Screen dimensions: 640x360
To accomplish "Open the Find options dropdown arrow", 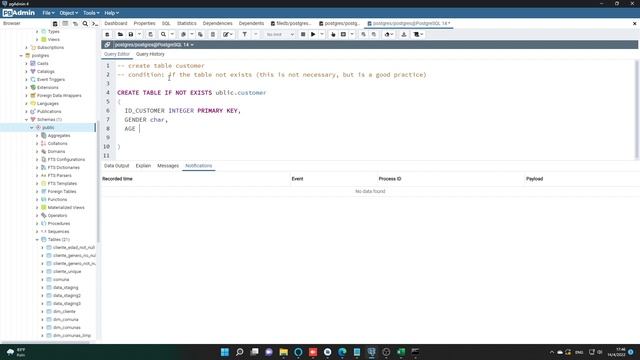I will click(172, 35).
